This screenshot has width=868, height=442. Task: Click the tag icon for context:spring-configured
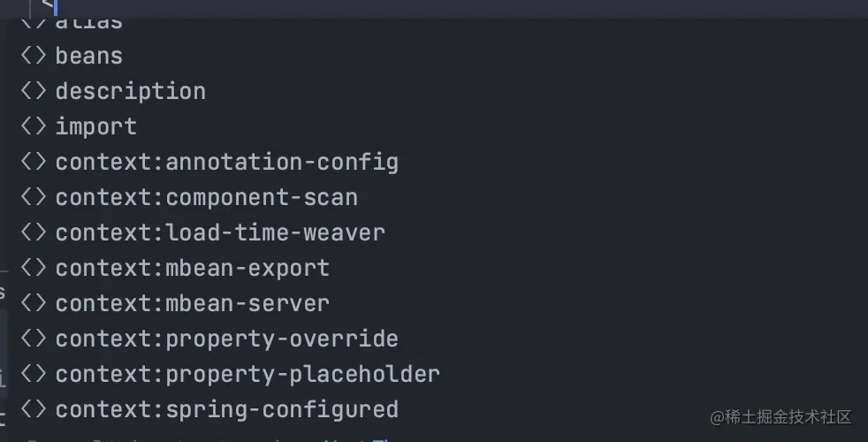click(x=33, y=409)
